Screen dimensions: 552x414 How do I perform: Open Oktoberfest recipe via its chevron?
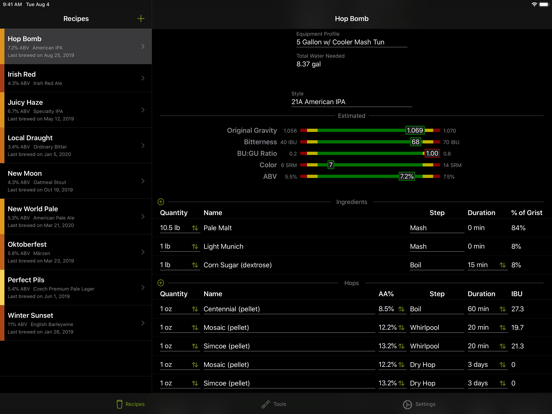(143, 252)
